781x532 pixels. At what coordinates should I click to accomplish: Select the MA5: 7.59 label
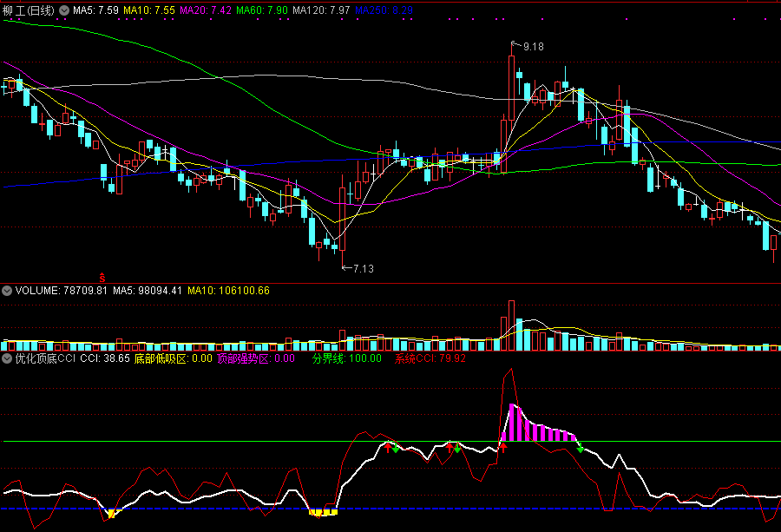(95, 10)
